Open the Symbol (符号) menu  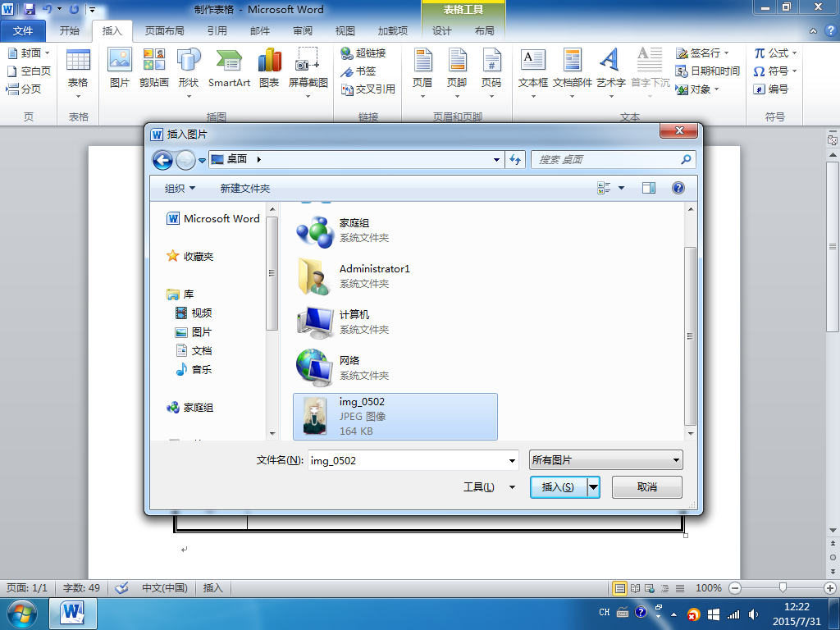[774, 71]
